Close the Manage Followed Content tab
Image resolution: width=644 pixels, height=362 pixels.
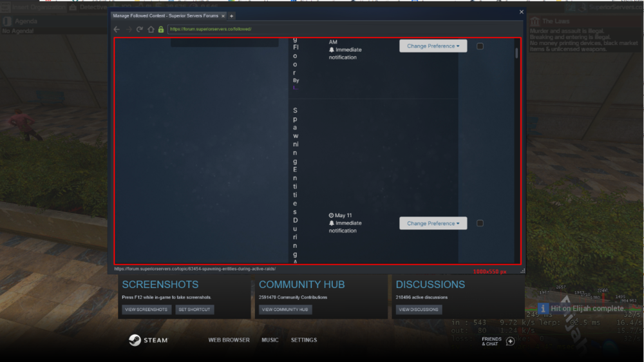[x=223, y=16]
